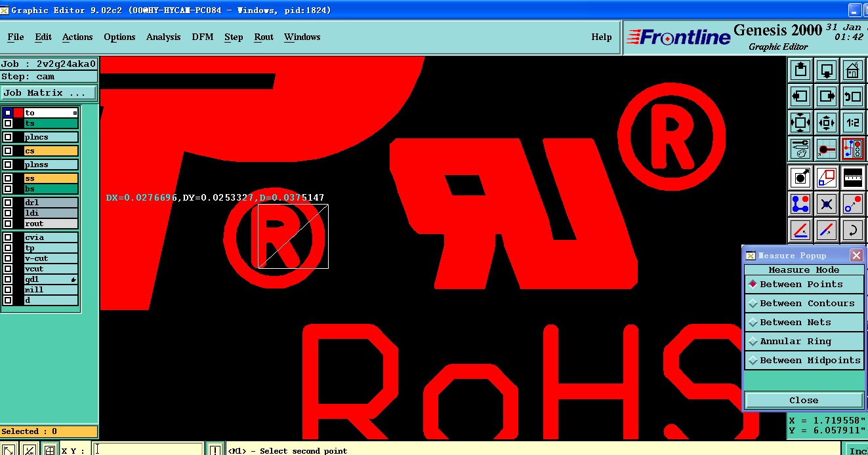Image resolution: width=868 pixels, height=455 pixels.
Task: Open the Options menu
Action: click(x=119, y=37)
